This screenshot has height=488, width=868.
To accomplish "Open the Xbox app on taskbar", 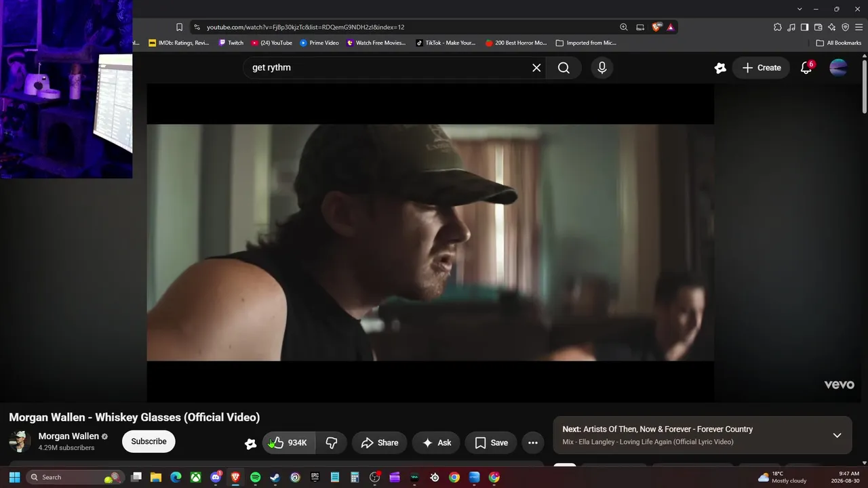I will pyautogui.click(x=195, y=477).
